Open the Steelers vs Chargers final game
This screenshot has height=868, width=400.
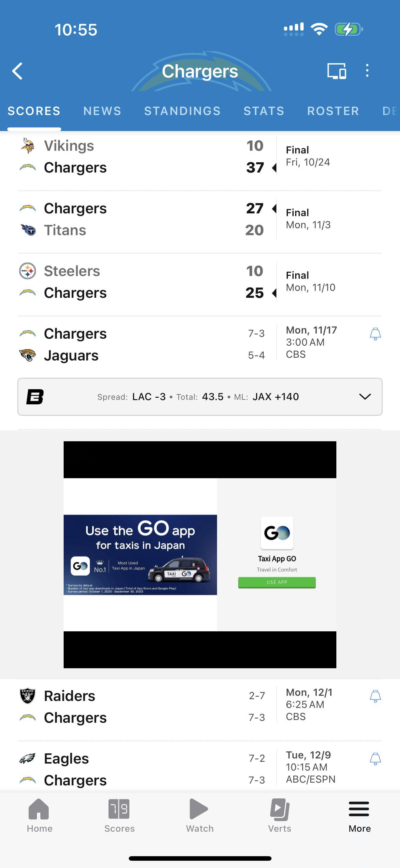click(x=142, y=282)
